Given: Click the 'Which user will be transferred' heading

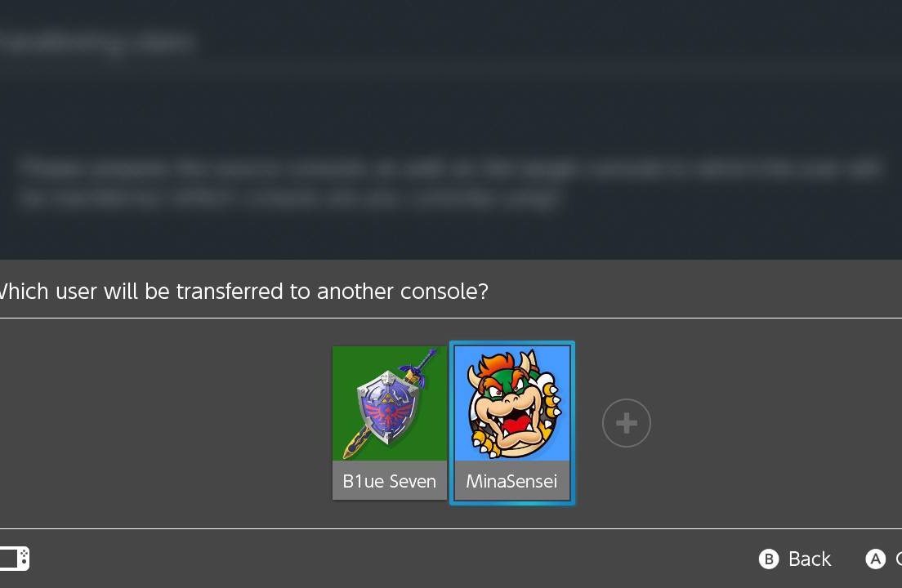Looking at the screenshot, I should point(244,292).
